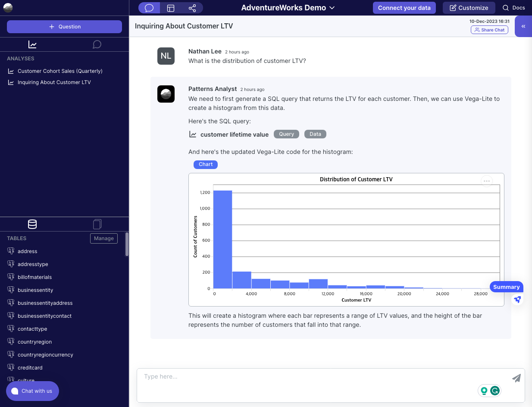Click the postgres icon beside addresstype

click(11, 264)
